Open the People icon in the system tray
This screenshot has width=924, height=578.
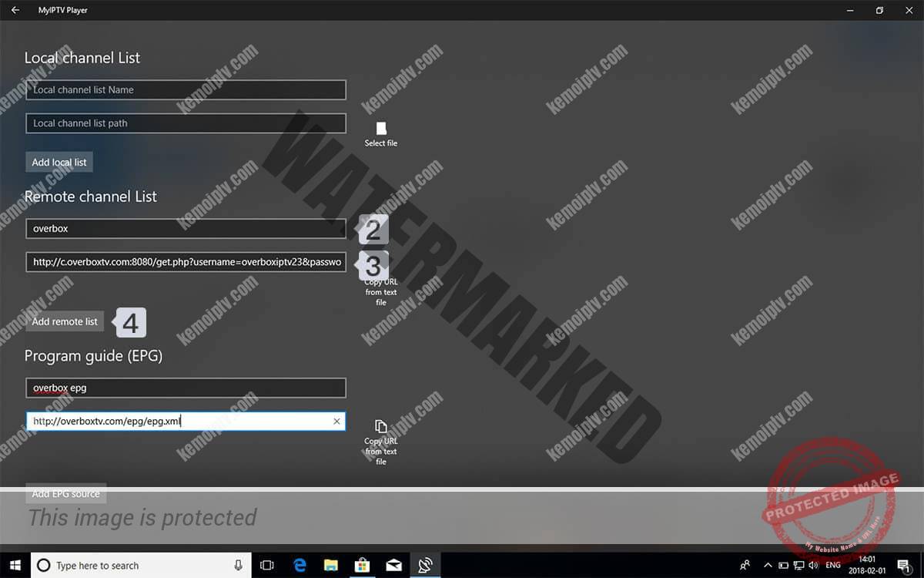[745, 565]
